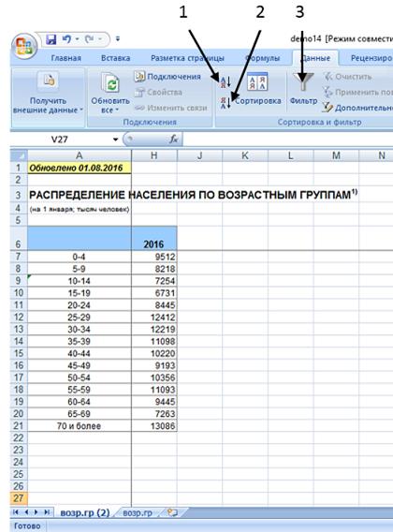Viewport: 393px width, 532px height.
Task: Select column M header
Action: pyautogui.click(x=336, y=155)
